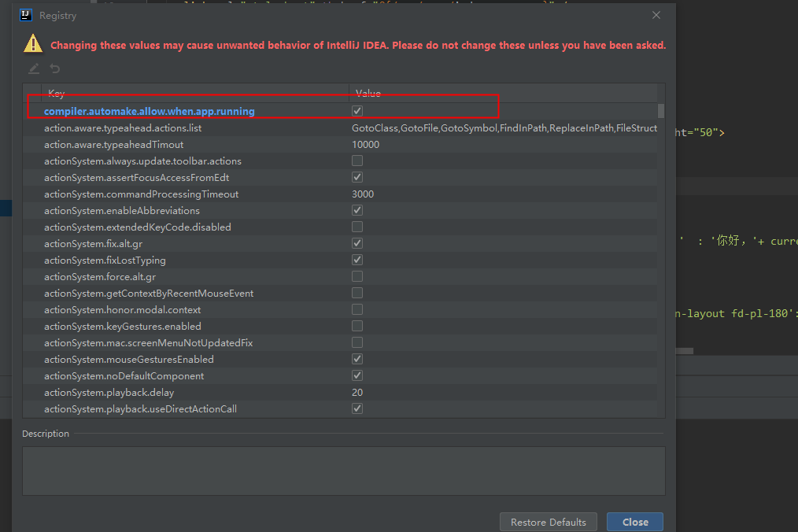This screenshot has width=798, height=532.
Task: Click the edit pencil icon in Registry toolbar
Action: coord(34,68)
